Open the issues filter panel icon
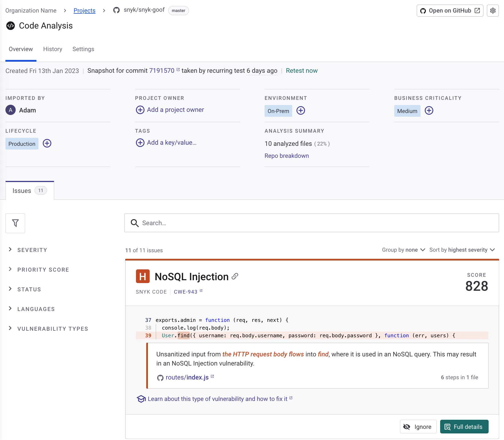 15,223
